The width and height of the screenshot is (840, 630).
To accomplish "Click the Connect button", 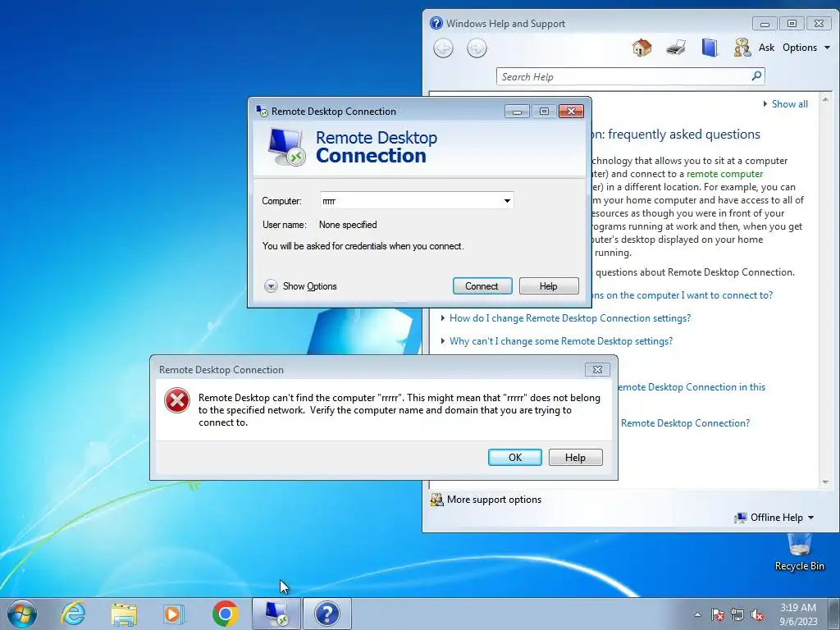I will click(482, 286).
